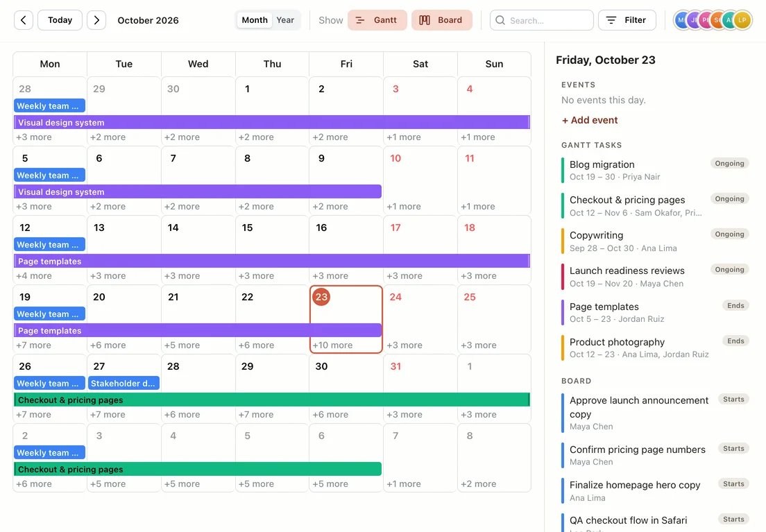Screen dimensions: 766x532
Task: Click the Starts badge on Confirm pricing page numbers
Action: tap(733, 449)
